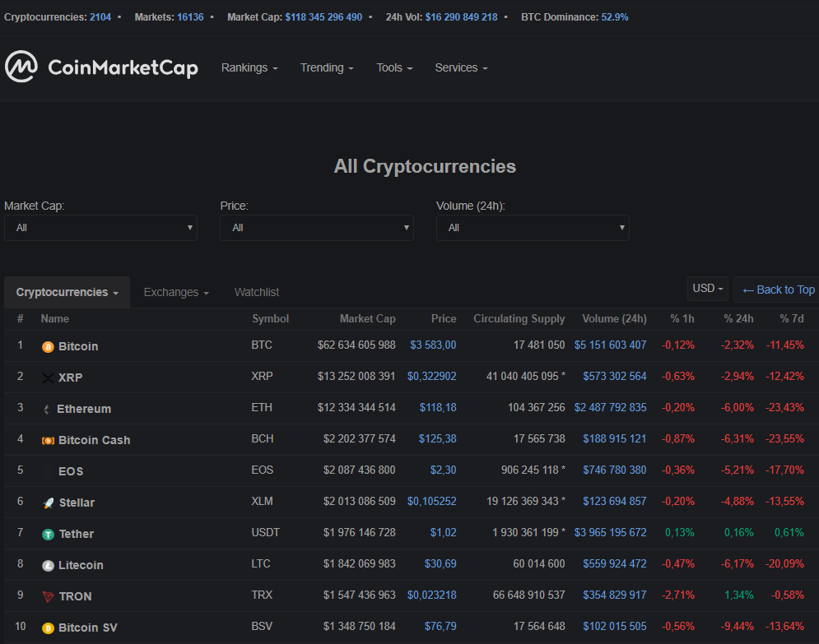This screenshot has height=644, width=819.
Task: Click the Stellar rocket icon
Action: pos(49,503)
